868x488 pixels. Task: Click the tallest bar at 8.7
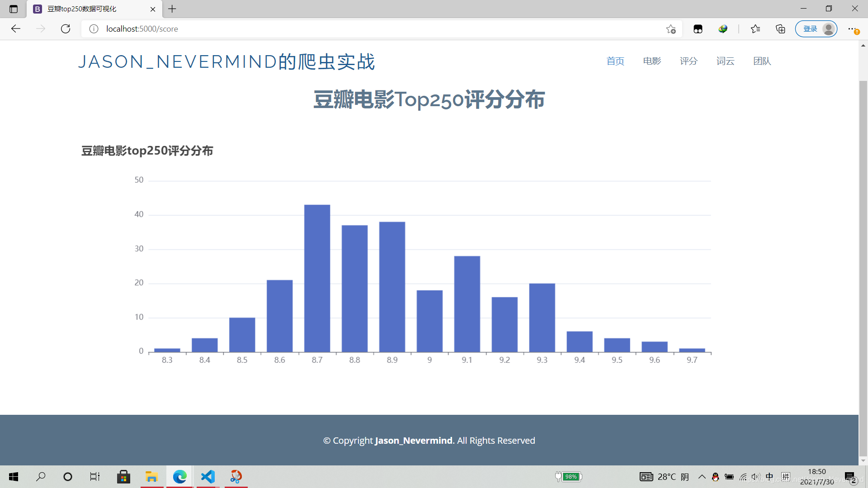coord(317,278)
